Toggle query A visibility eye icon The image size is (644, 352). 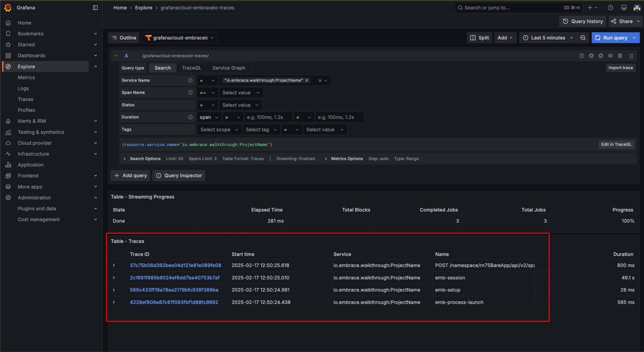(610, 56)
